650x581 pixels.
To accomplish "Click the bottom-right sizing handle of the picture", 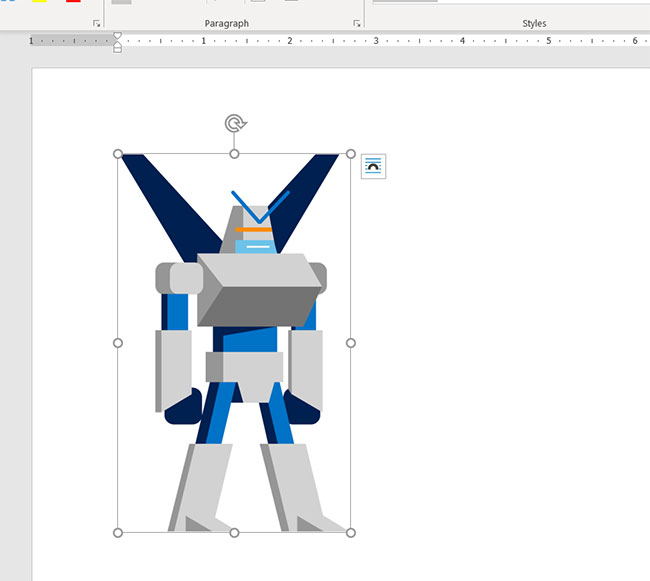I will [351, 533].
